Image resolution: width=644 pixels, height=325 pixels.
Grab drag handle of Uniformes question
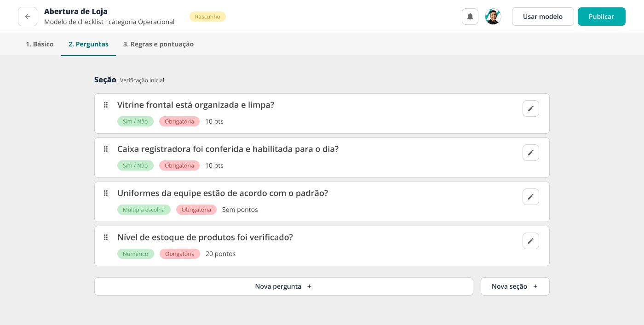click(106, 193)
